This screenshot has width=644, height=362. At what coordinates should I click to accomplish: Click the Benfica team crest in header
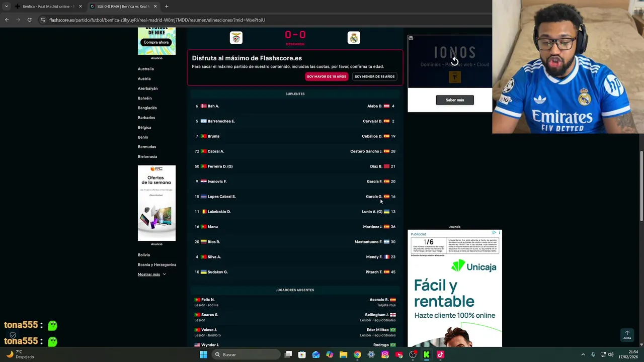click(x=236, y=38)
